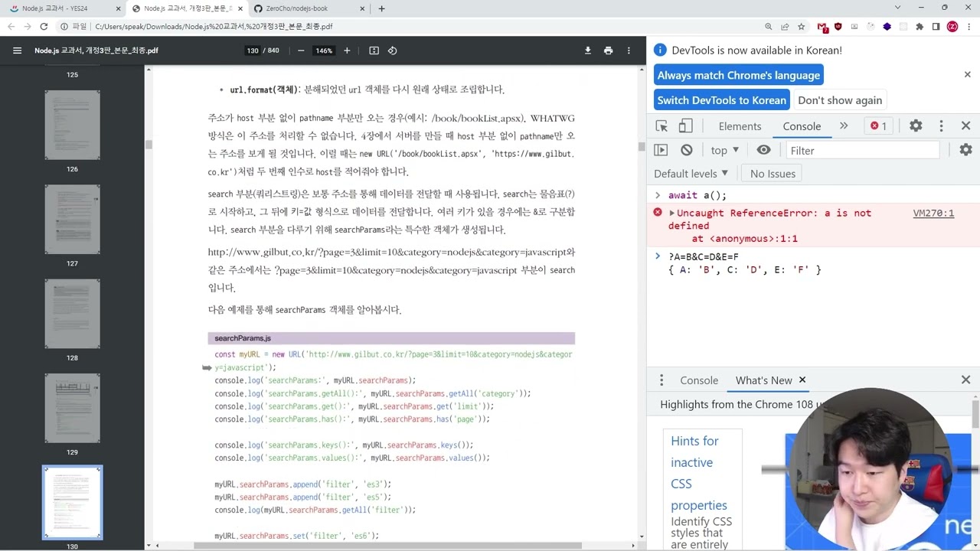Click Switch DevTools to Korean
The width and height of the screenshot is (980, 551).
click(721, 100)
